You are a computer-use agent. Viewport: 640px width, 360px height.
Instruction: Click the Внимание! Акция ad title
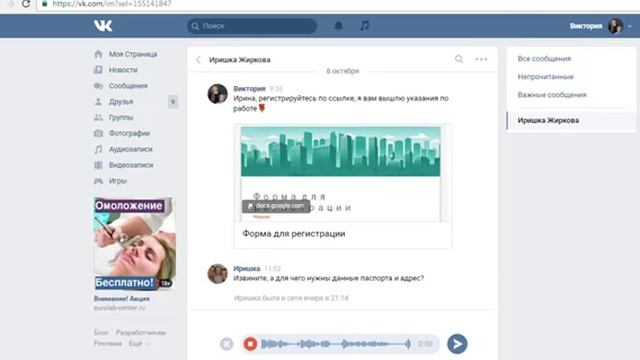pyautogui.click(x=122, y=299)
